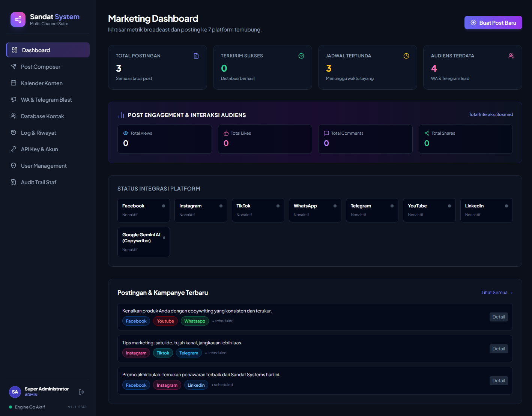Click the Linkedin tag on Promo akhir bulan post

click(x=196, y=385)
